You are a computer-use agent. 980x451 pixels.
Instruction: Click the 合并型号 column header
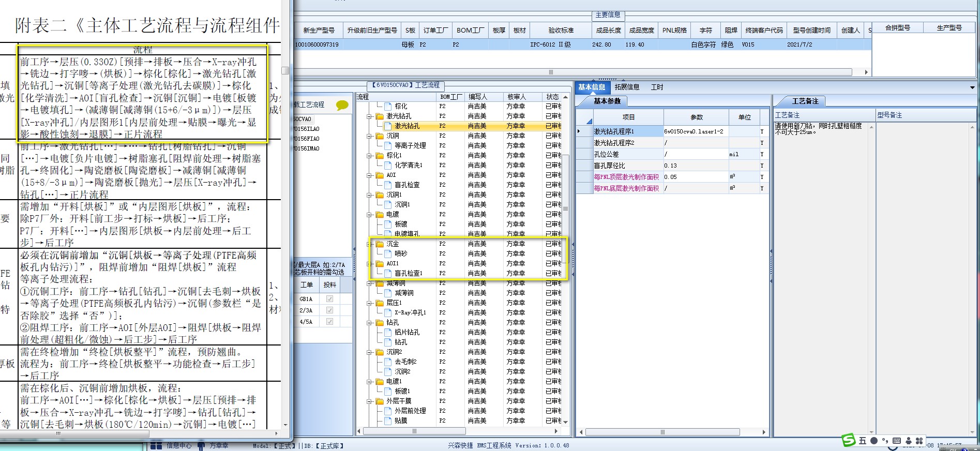(x=897, y=28)
